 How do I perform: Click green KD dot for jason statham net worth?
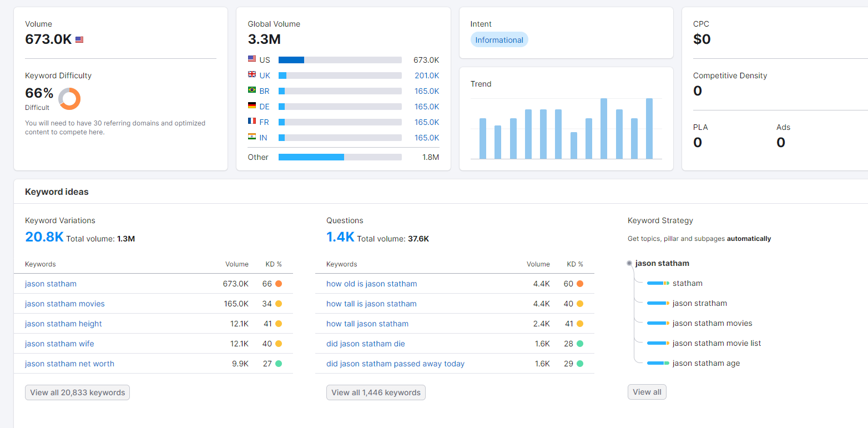tap(279, 364)
